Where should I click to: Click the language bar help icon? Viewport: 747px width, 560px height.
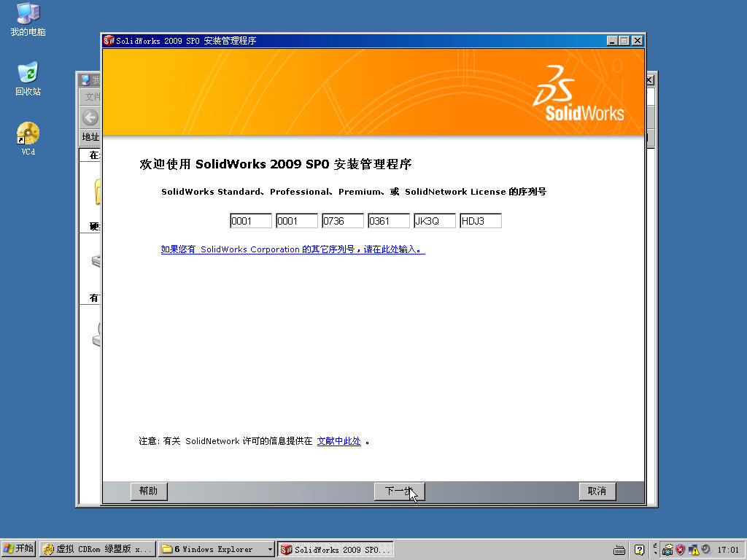pos(639,550)
